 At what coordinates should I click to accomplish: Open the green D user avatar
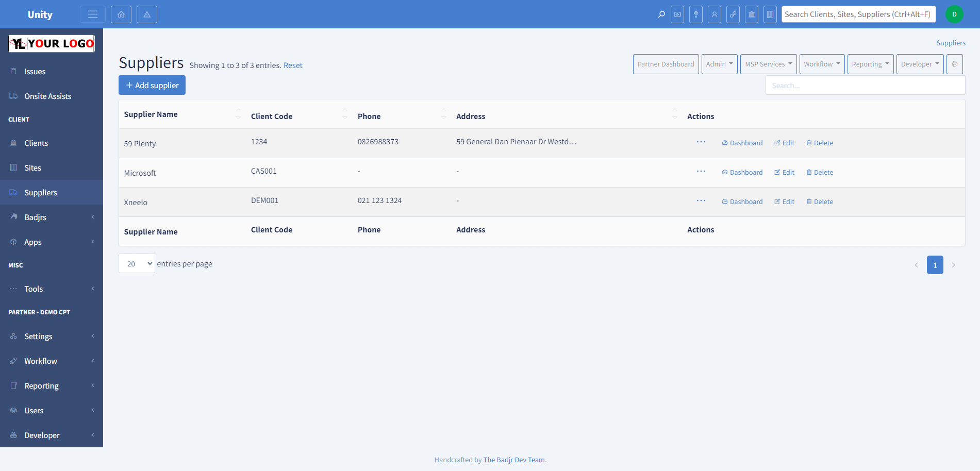(x=954, y=14)
